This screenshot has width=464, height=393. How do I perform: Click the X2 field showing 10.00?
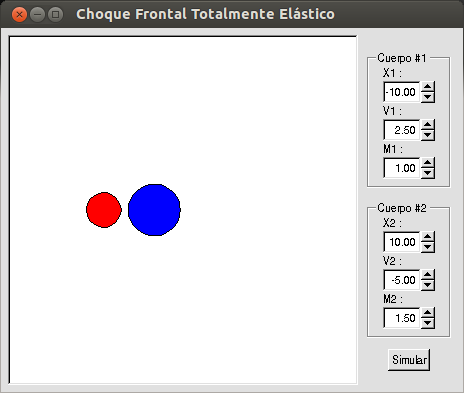coord(402,242)
